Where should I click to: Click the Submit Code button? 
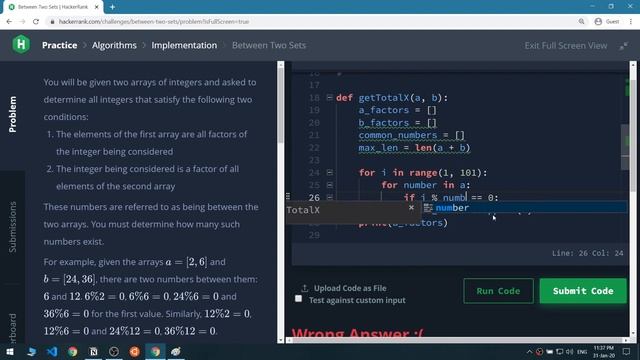tap(583, 291)
